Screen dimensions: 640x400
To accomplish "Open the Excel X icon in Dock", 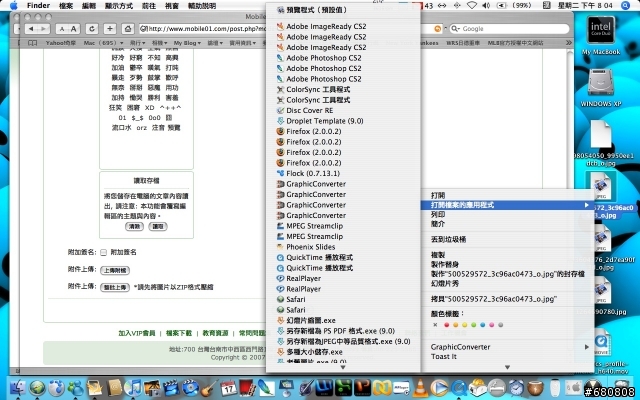I will coord(344,387).
